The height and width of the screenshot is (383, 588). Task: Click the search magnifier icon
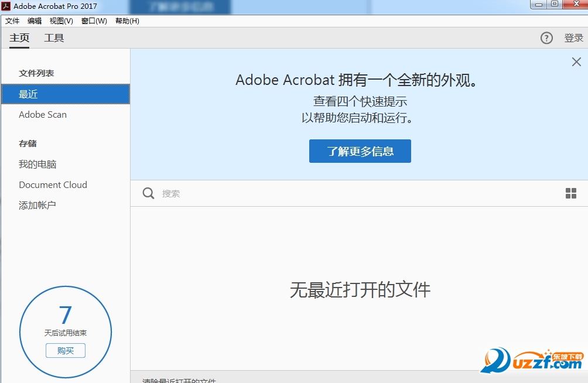point(149,193)
